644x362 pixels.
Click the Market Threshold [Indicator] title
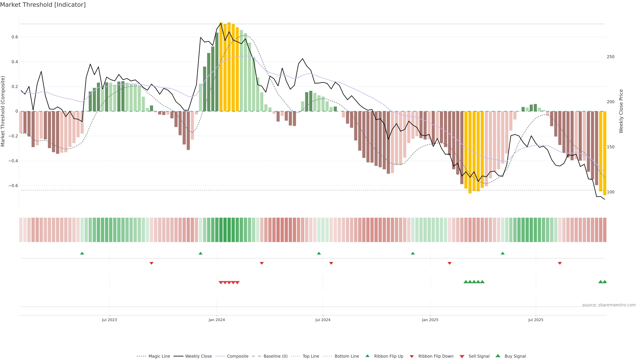pyautogui.click(x=43, y=5)
